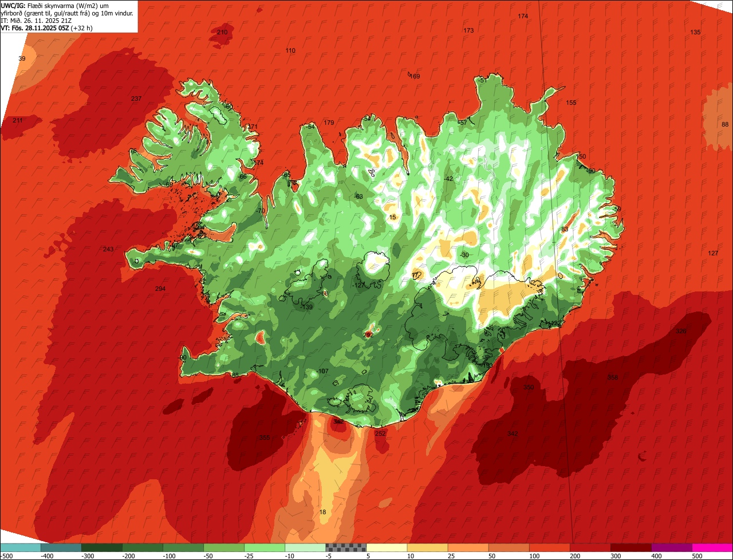Click the checkered -5 to 5 legend swatch
This screenshot has width=733, height=560.
tap(346, 547)
